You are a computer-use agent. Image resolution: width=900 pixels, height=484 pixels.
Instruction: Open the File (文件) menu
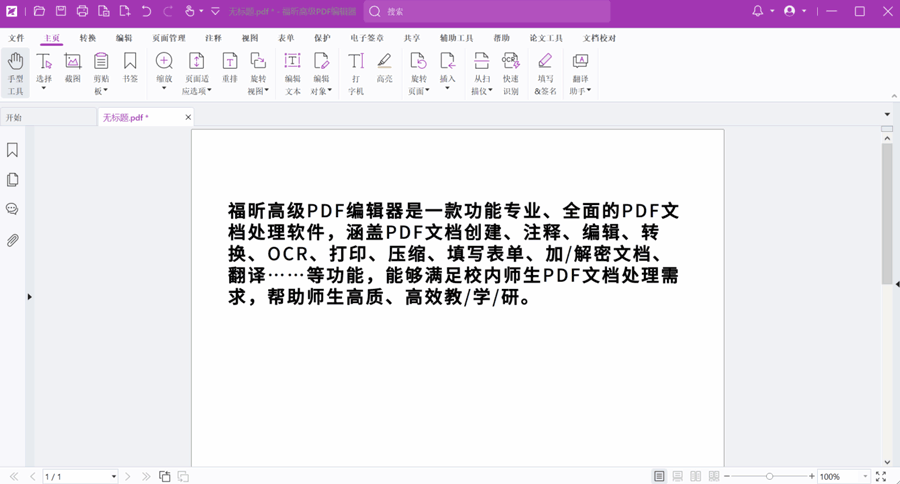click(x=16, y=38)
